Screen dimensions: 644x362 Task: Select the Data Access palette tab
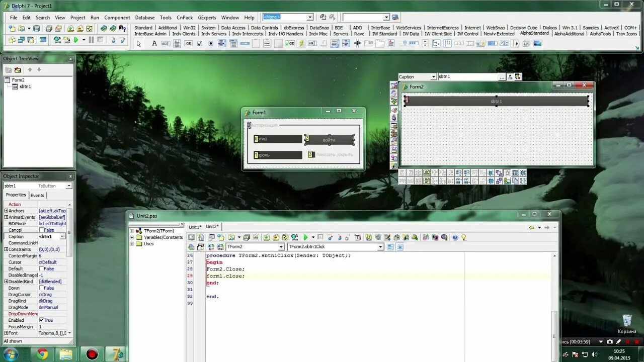coord(233,28)
